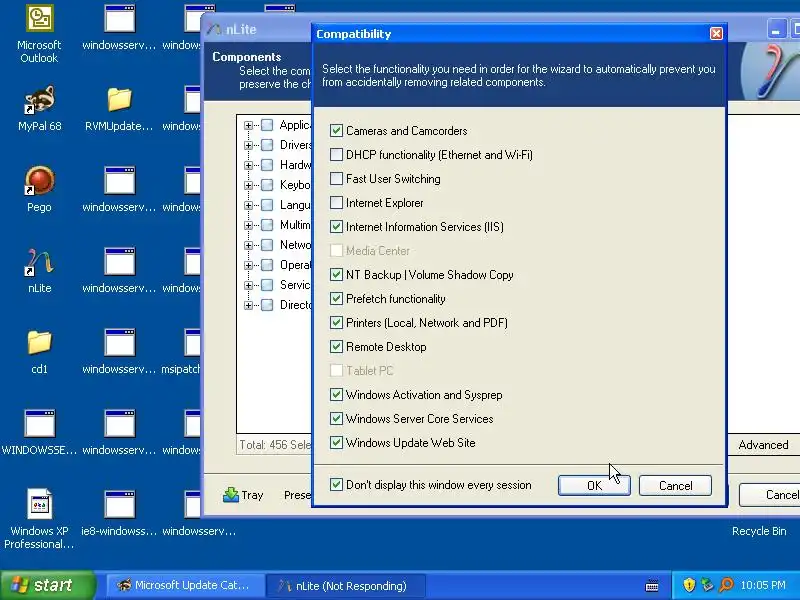Uncheck Cameras and Camcorders
The image size is (800, 600).
click(x=336, y=131)
